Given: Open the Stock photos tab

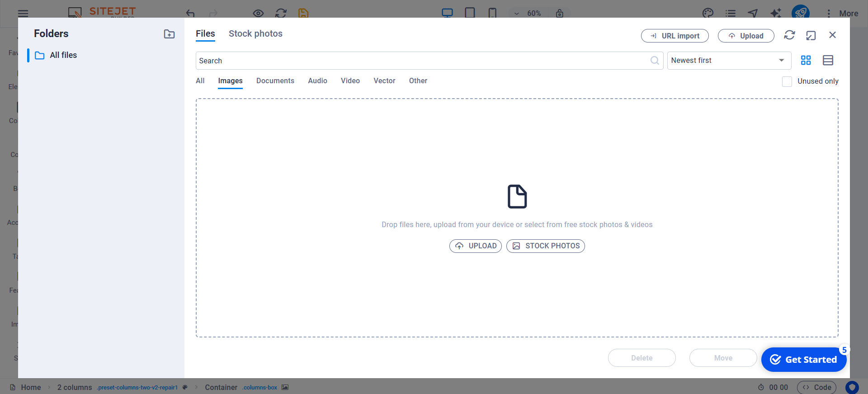Looking at the screenshot, I should 255,34.
